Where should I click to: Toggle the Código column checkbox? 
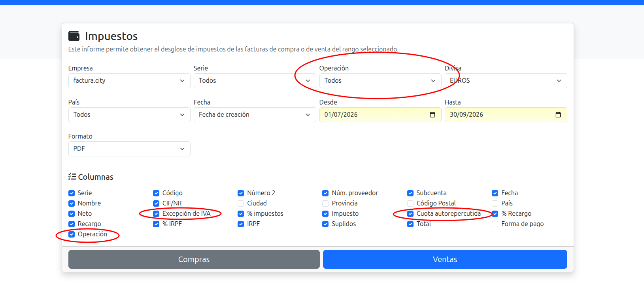(156, 193)
